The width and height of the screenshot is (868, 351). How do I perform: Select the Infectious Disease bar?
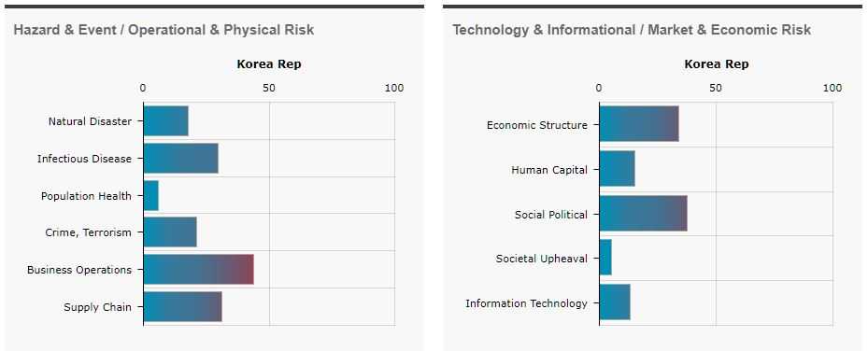click(180, 158)
